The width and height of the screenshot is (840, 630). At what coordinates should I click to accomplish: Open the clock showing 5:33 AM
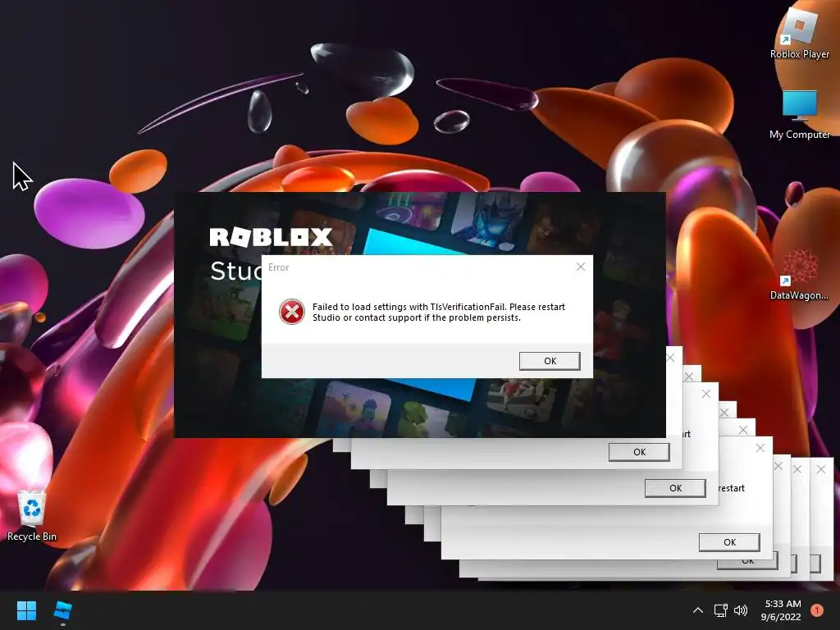(x=781, y=610)
